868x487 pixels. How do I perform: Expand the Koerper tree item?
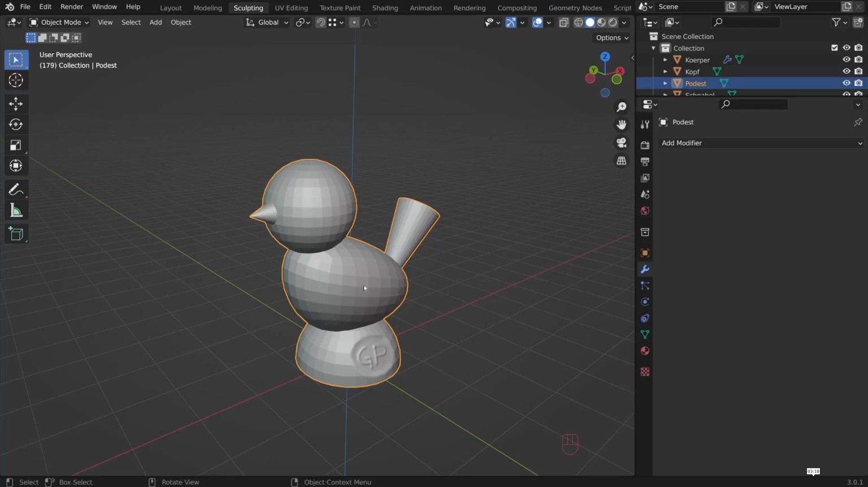pos(665,60)
